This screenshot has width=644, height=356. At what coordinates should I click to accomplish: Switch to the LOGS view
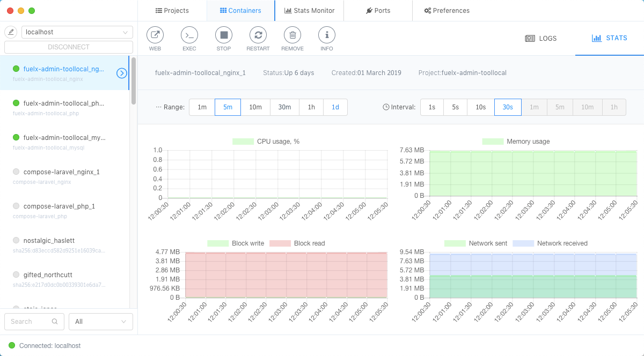540,39
